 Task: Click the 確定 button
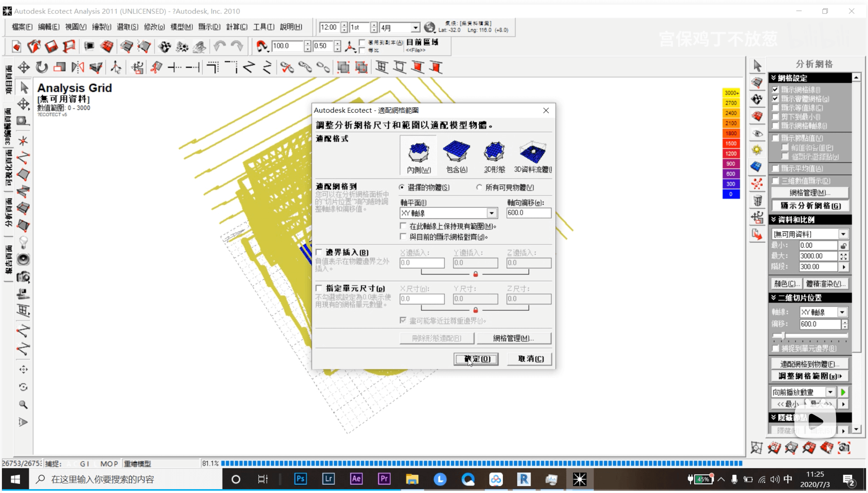click(x=476, y=359)
